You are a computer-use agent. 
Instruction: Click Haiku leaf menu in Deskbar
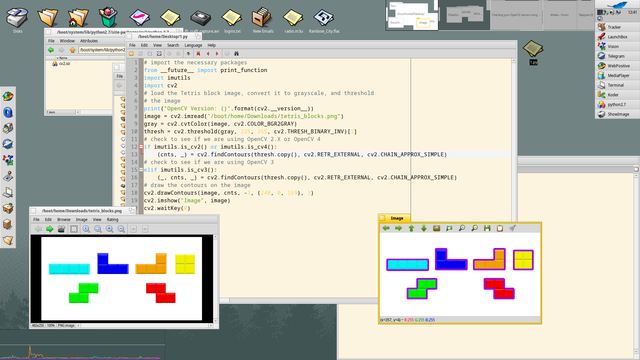click(x=617, y=4)
